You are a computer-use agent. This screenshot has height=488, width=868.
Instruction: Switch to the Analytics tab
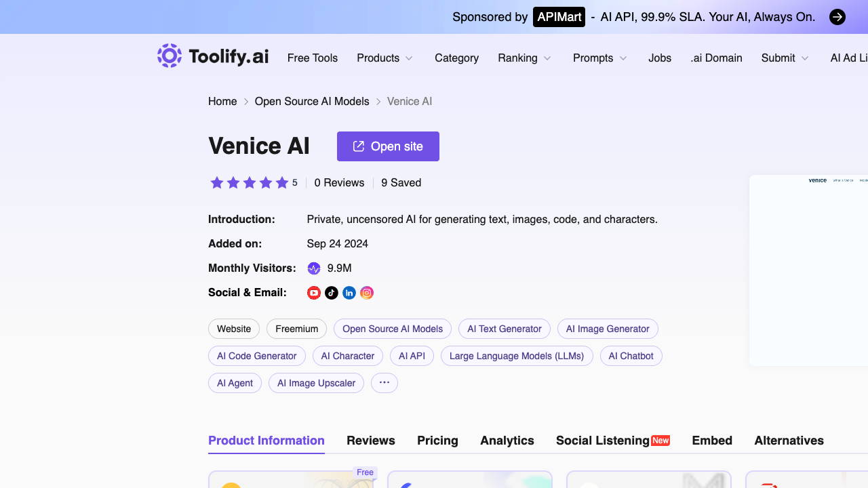507,441
